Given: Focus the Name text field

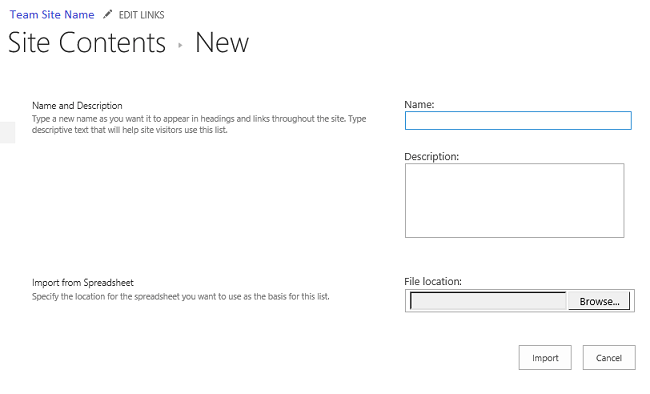Looking at the screenshot, I should (518, 120).
